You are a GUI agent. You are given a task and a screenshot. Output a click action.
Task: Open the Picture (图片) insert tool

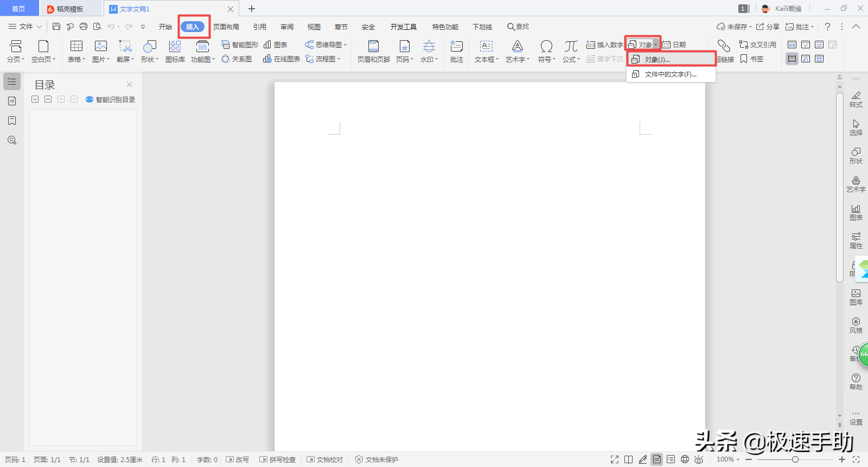pyautogui.click(x=101, y=52)
